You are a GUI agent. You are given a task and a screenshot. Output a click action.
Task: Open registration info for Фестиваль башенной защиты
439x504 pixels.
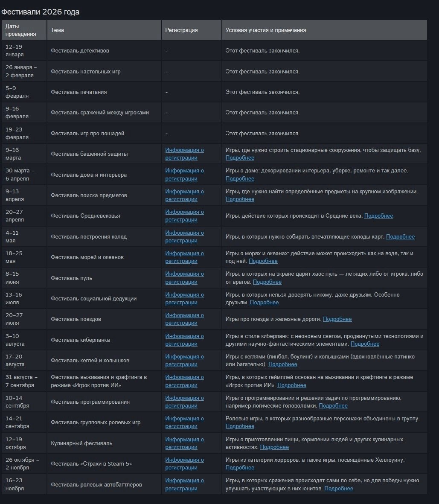(x=184, y=154)
